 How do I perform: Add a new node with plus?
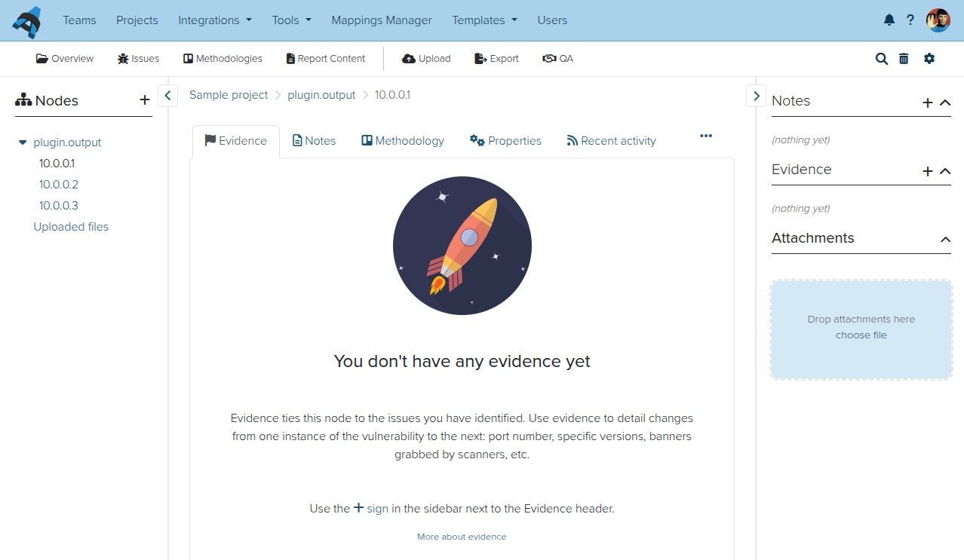pyautogui.click(x=145, y=99)
